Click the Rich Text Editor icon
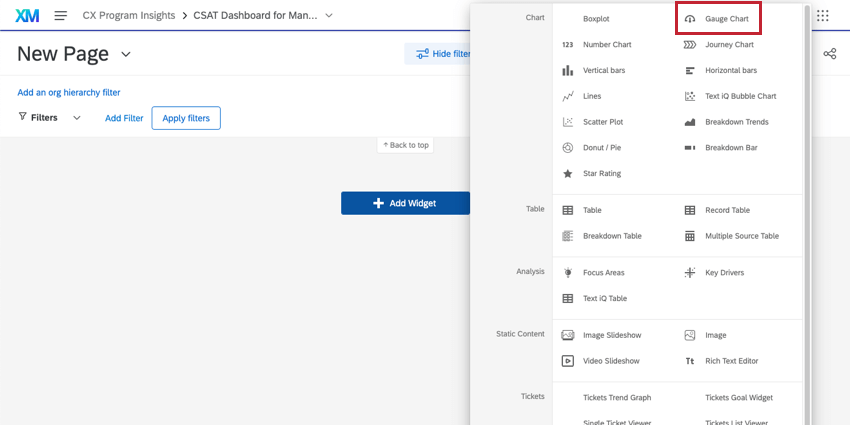 (690, 361)
